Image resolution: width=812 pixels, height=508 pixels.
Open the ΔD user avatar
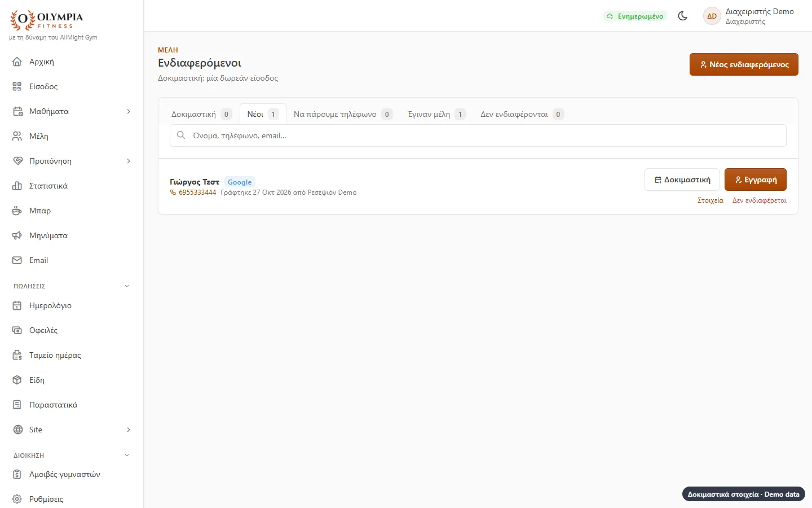click(x=712, y=16)
